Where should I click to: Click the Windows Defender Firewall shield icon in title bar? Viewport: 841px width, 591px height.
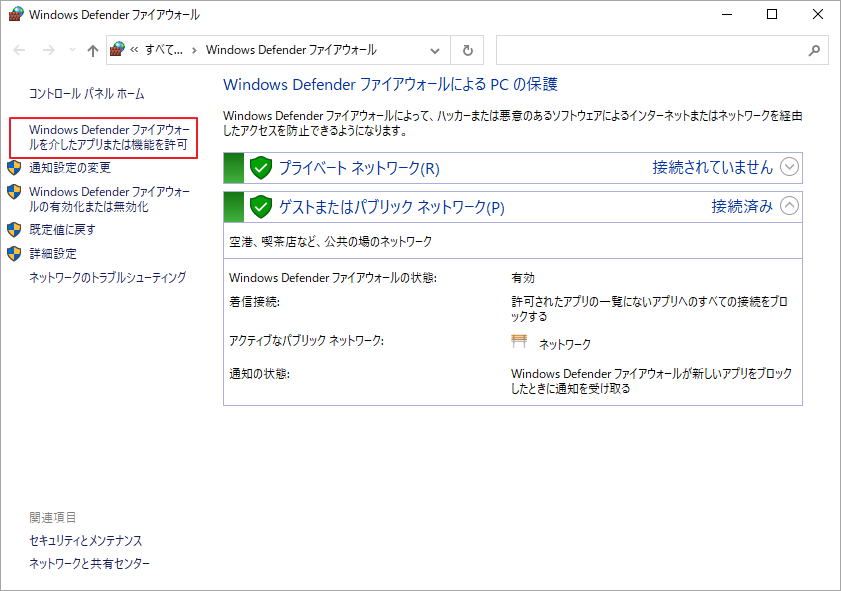(x=14, y=14)
